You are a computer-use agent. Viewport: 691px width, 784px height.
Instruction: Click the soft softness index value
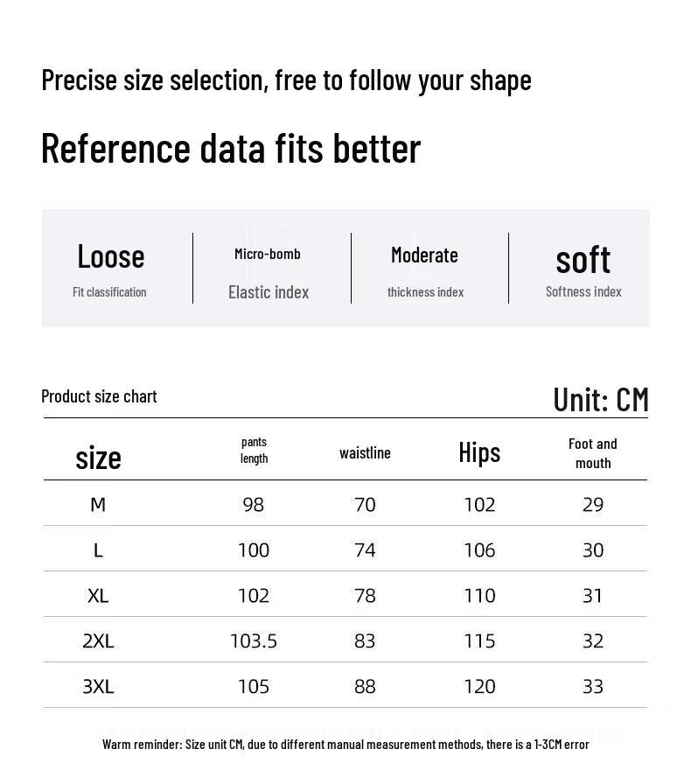(x=583, y=259)
